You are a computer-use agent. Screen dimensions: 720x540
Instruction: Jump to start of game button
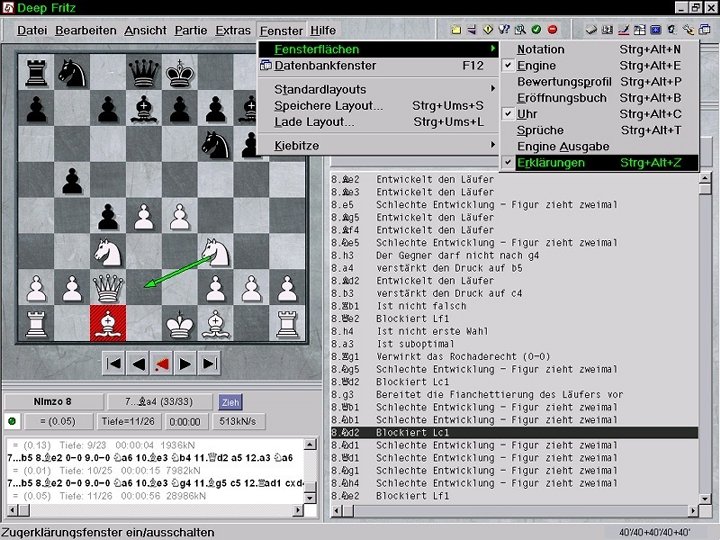(x=113, y=364)
